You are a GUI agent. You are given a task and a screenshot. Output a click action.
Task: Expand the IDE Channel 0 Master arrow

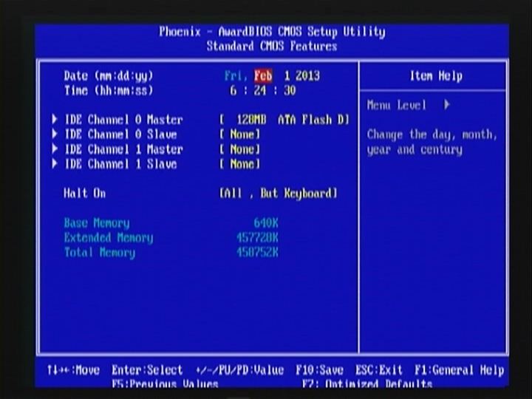click(x=55, y=119)
